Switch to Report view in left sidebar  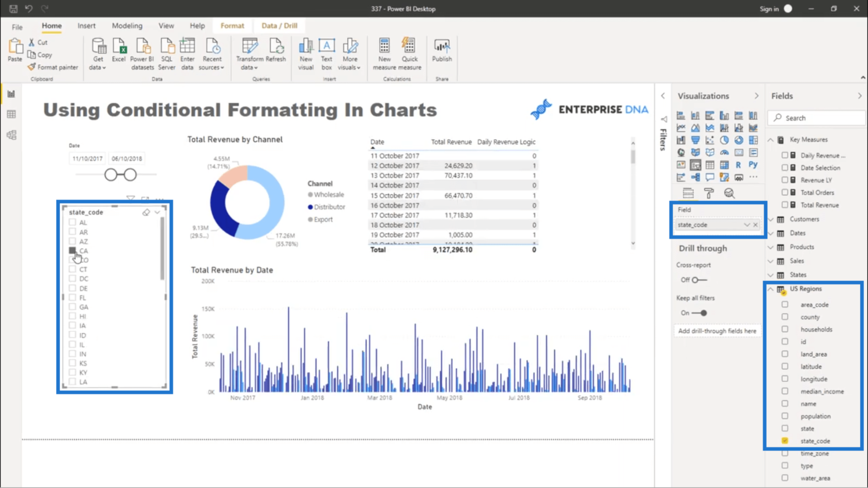11,94
